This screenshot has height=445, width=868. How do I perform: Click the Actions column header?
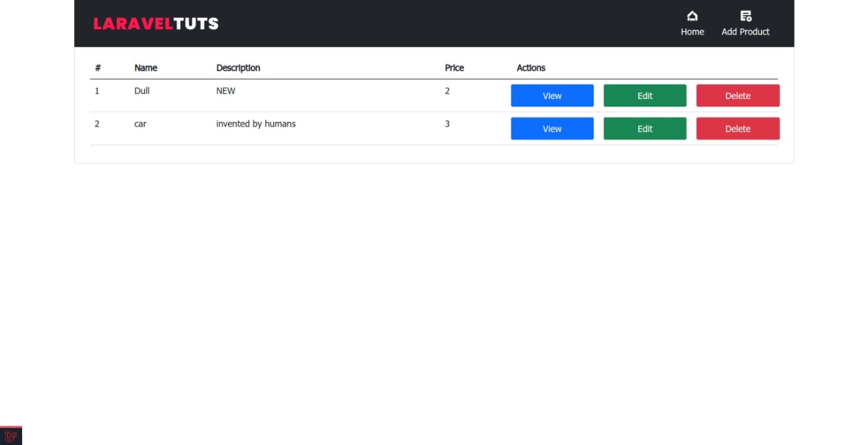tap(531, 68)
